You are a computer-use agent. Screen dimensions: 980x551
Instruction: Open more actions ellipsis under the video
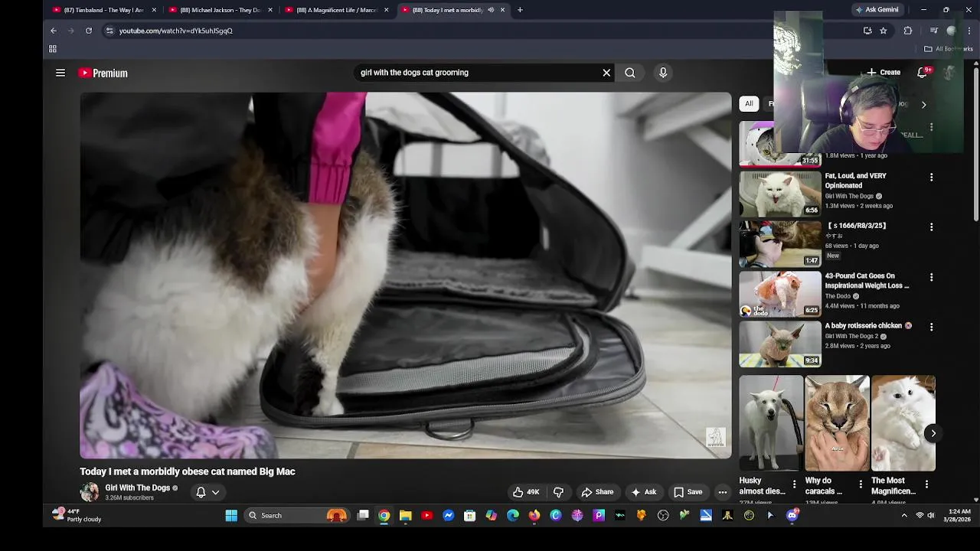coord(722,492)
